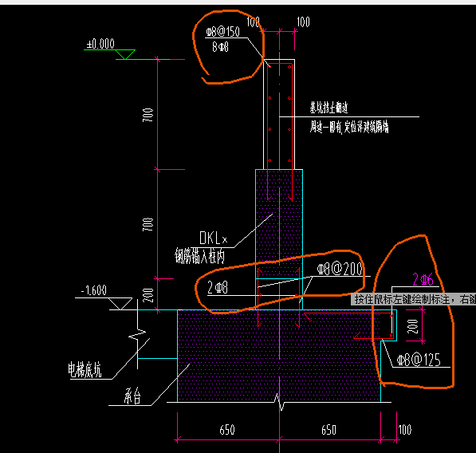Select the 8Φ8 rebar label

pos(220,47)
